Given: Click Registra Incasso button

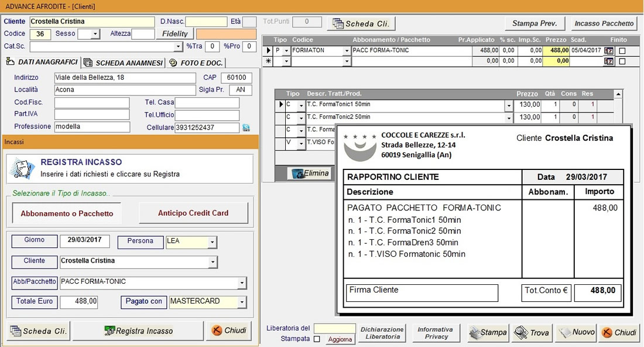Looking at the screenshot, I should 138,331.
